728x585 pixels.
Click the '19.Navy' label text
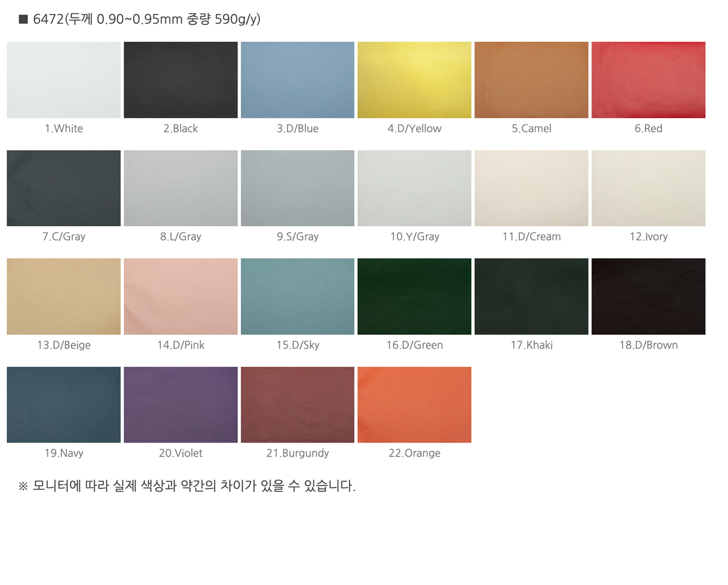64,453
